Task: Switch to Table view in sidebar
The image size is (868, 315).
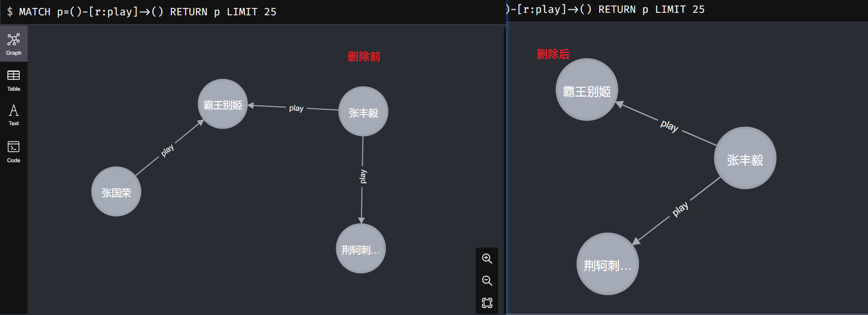Action: pos(14,80)
